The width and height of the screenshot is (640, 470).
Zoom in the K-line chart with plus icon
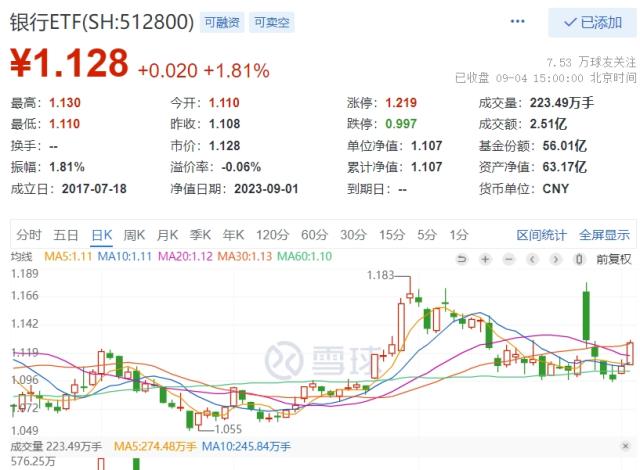(x=484, y=259)
